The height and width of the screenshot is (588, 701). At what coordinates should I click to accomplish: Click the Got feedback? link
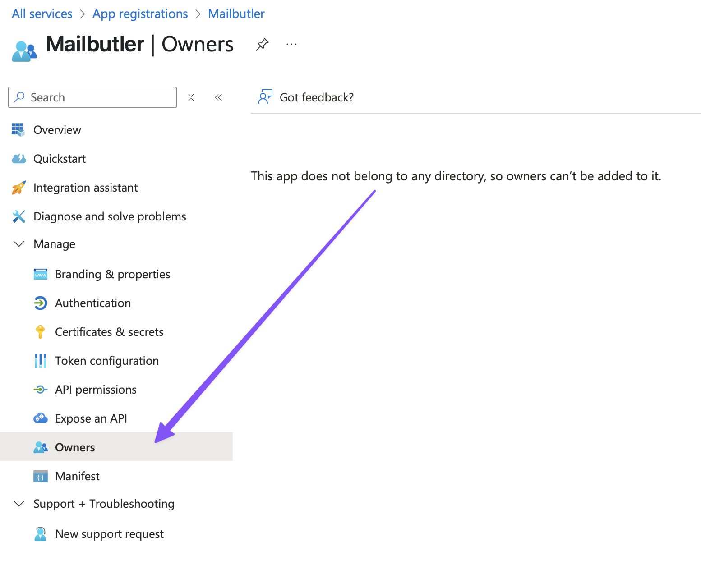(x=317, y=97)
